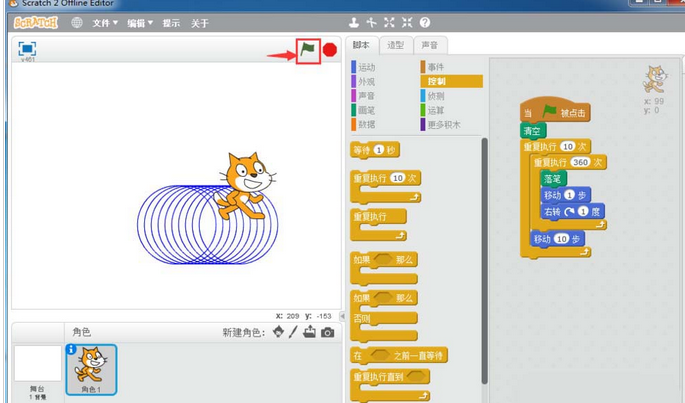The height and width of the screenshot is (403, 685).
Task: Select the duplicate stamp tool
Action: click(x=354, y=22)
